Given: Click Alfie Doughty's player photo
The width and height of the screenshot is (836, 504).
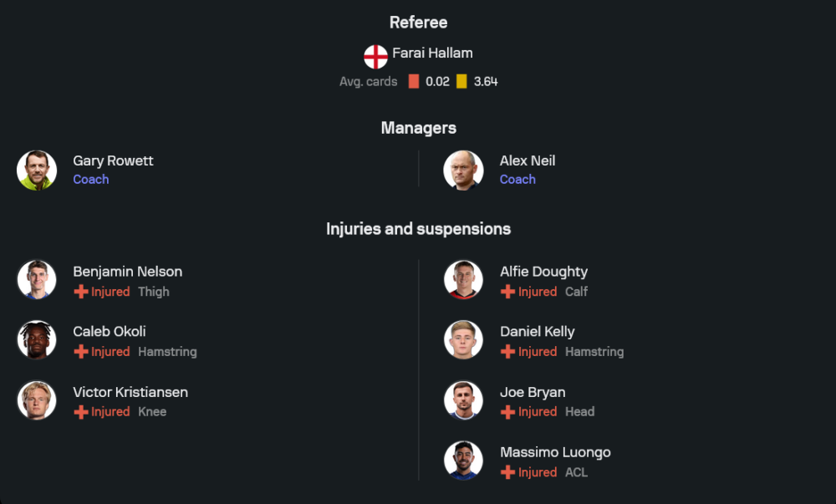Looking at the screenshot, I should (463, 280).
